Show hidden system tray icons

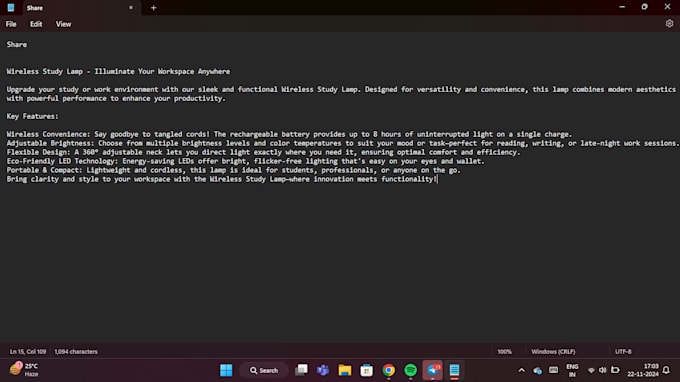coord(521,370)
